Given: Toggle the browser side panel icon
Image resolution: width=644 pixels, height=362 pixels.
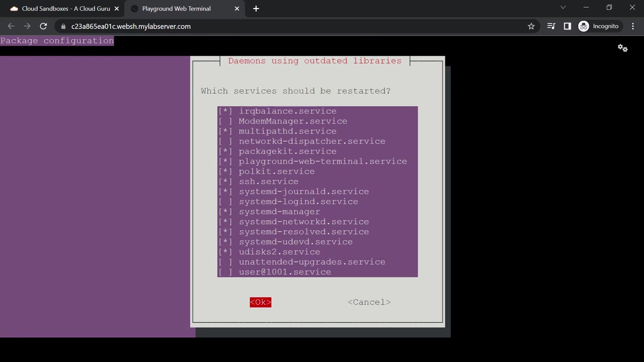Looking at the screenshot, I should [568, 26].
